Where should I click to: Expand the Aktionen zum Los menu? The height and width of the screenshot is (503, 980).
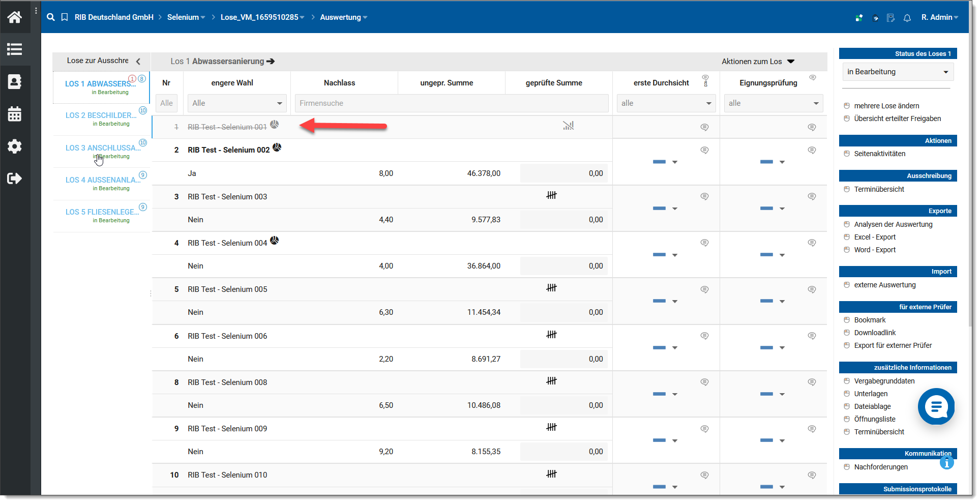pos(758,62)
